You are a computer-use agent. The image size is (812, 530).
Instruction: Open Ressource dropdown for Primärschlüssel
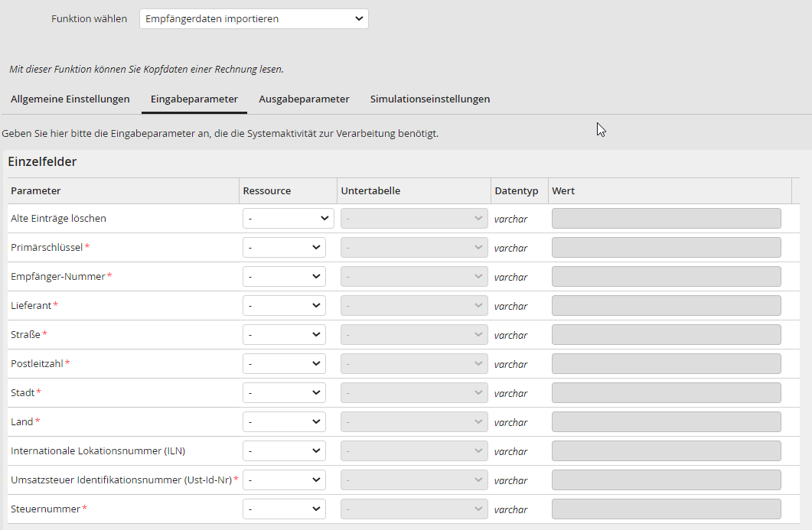[284, 248]
